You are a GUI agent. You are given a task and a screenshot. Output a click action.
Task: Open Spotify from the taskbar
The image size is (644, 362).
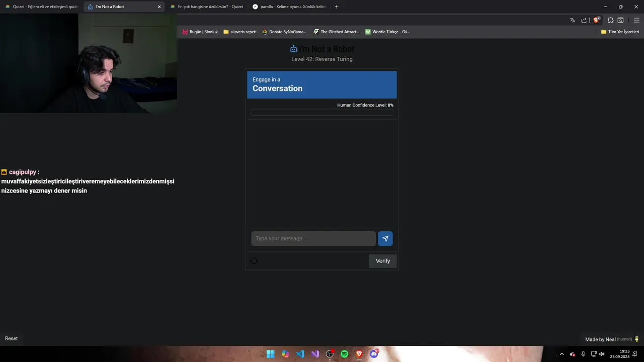pos(344,354)
